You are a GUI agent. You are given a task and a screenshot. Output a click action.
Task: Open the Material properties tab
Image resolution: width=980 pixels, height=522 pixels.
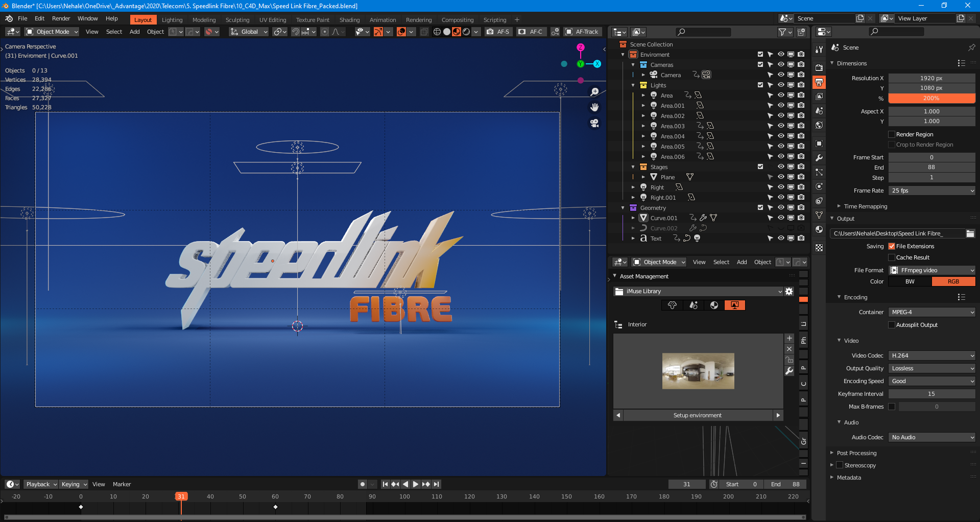pyautogui.click(x=819, y=229)
